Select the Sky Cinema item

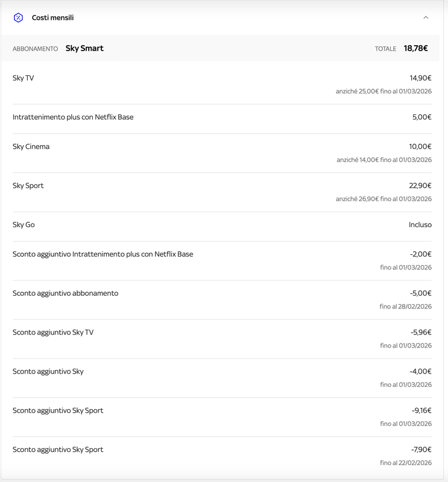pos(31,146)
